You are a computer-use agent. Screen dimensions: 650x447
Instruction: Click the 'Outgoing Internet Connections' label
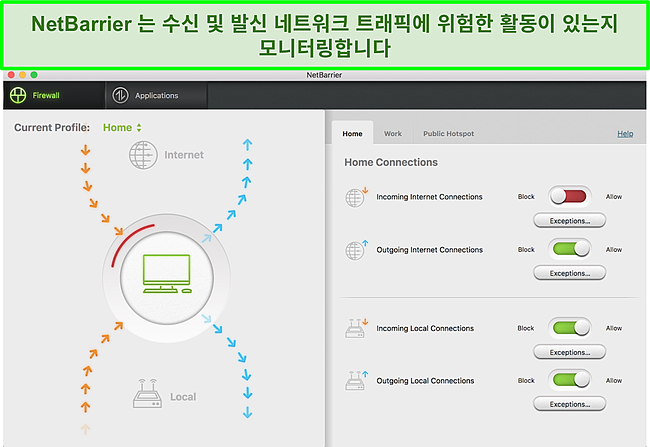tap(429, 250)
